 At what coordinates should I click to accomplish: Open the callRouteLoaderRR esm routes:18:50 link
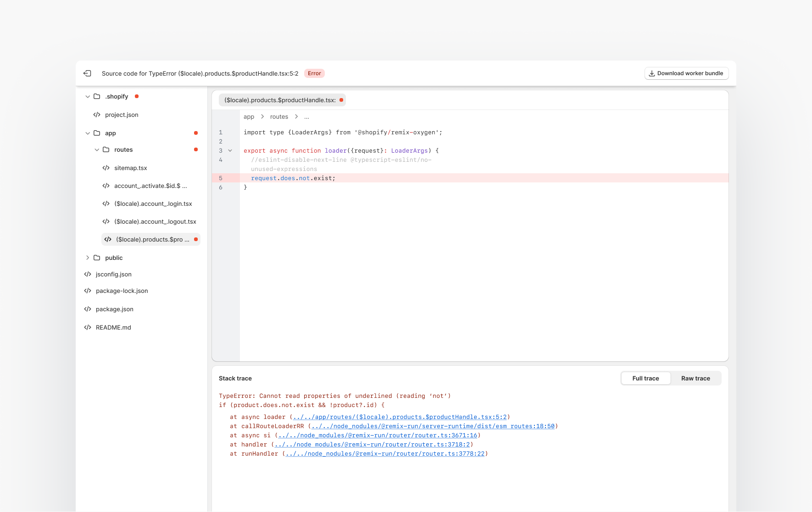pyautogui.click(x=433, y=426)
